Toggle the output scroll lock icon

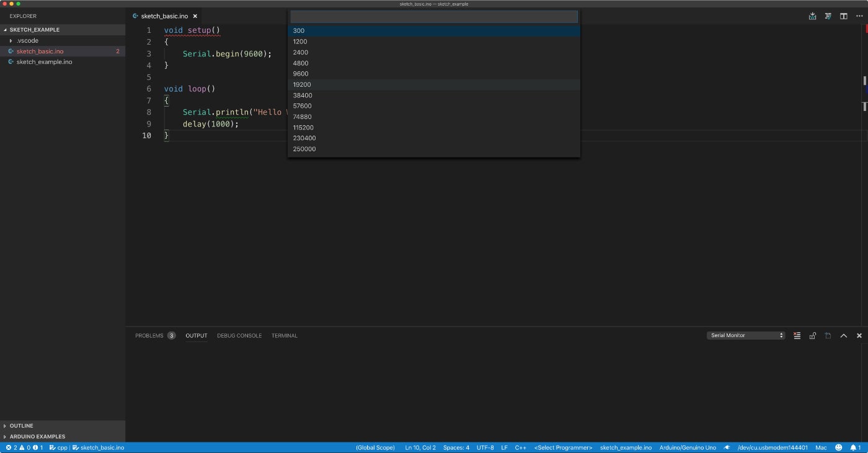pos(812,335)
